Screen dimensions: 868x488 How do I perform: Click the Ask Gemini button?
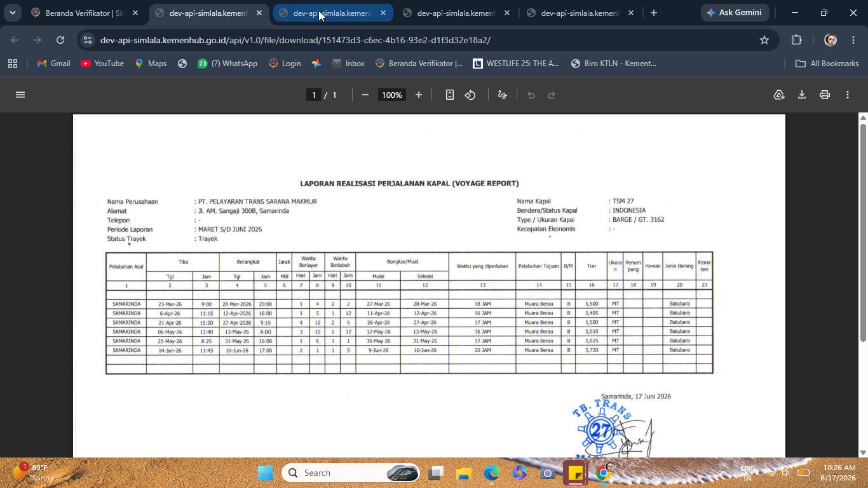click(735, 13)
